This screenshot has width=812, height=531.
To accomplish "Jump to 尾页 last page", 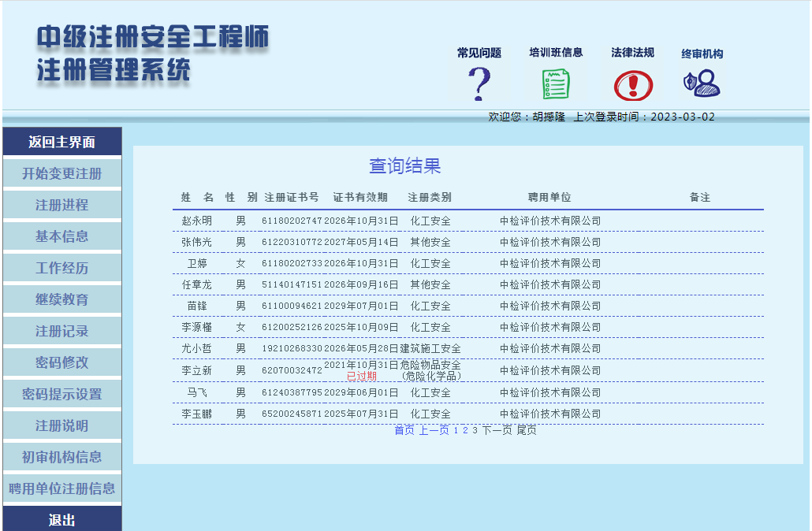I will 527,432.
